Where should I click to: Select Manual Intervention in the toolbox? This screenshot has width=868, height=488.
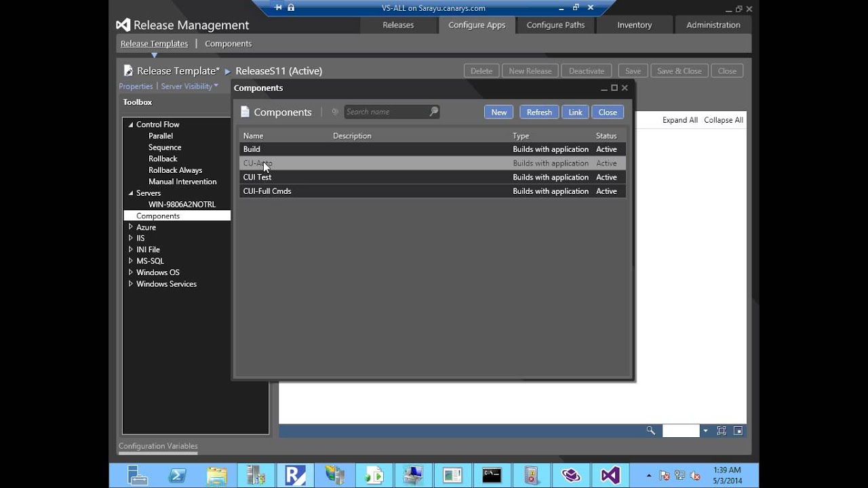[x=182, y=182]
